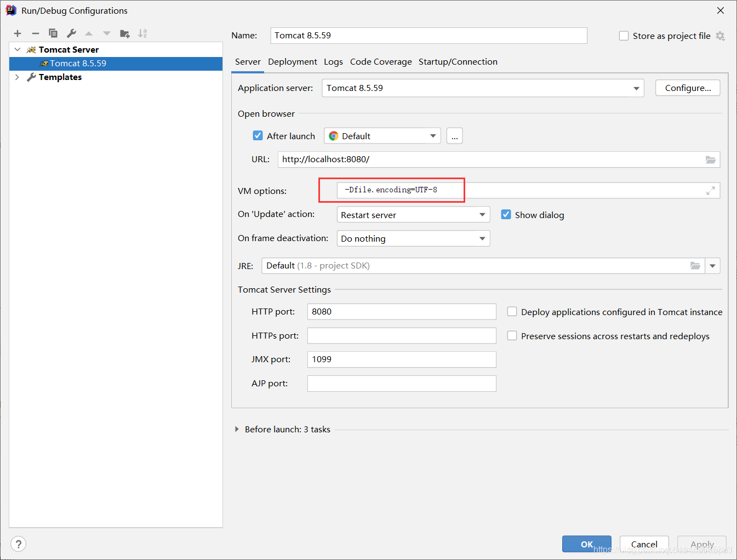Screen dimensions: 737x560
Task: Create a new folder with the folder icon
Action: click(125, 33)
